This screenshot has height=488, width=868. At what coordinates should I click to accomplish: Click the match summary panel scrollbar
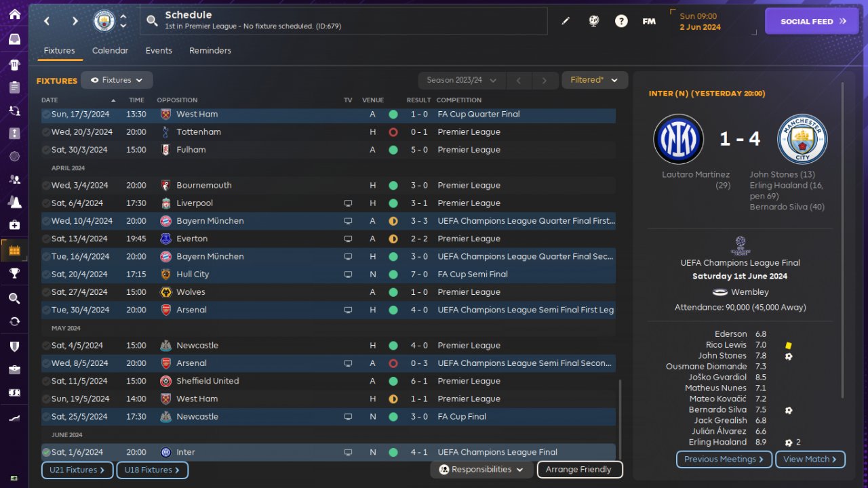click(x=843, y=241)
